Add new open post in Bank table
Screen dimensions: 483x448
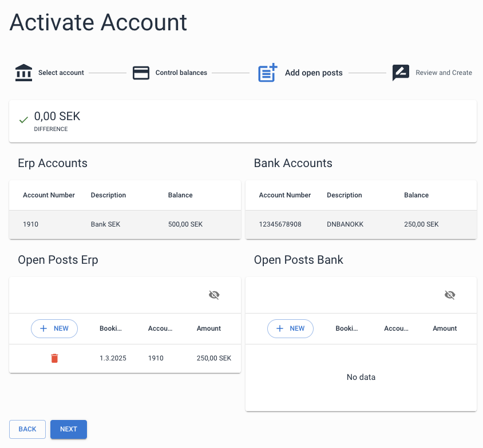click(290, 328)
